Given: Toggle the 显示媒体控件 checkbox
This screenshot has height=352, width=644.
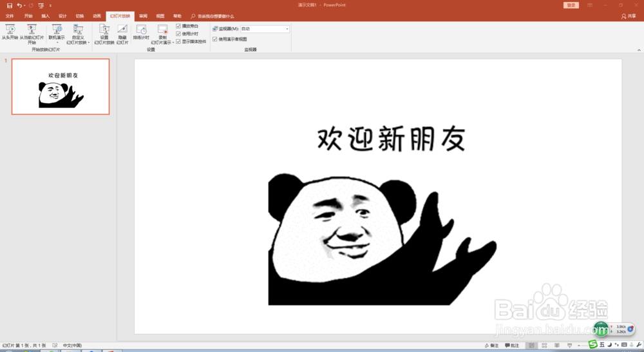Looking at the screenshot, I should pyautogui.click(x=178, y=41).
